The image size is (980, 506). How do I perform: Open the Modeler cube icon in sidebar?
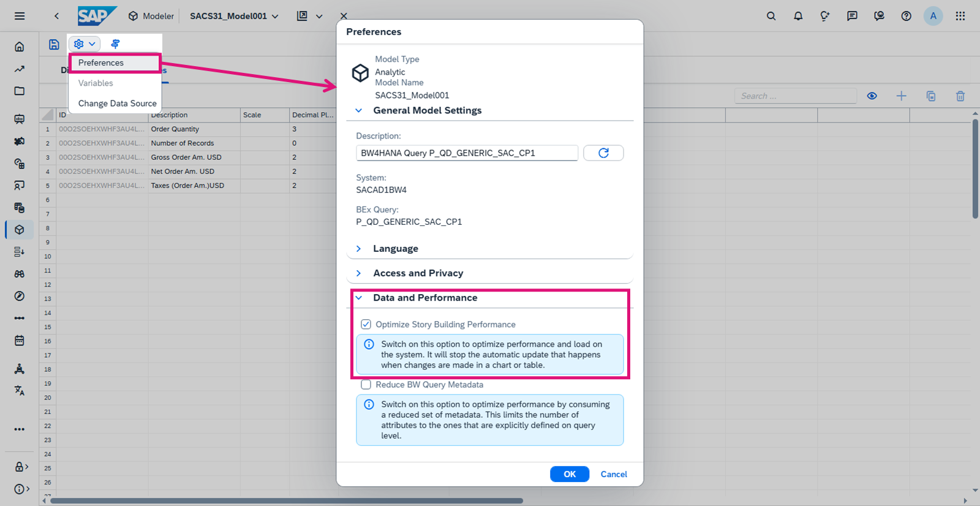[20, 230]
